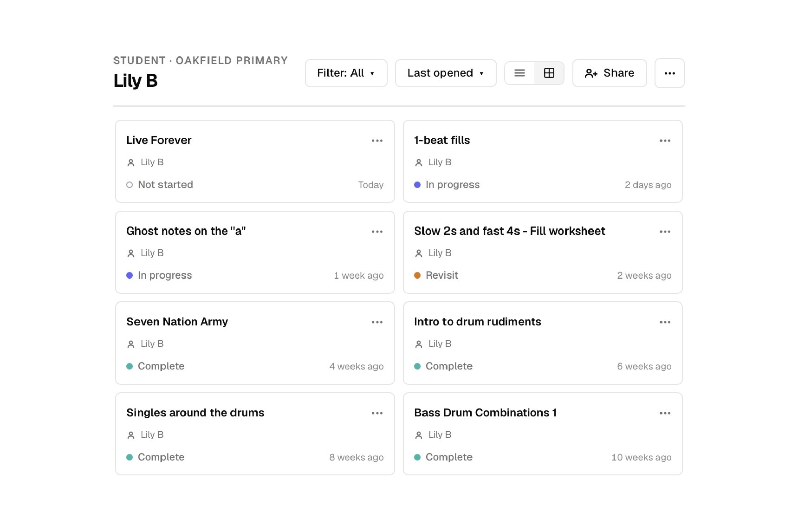Click the orange Revisit status dot

pos(417,275)
